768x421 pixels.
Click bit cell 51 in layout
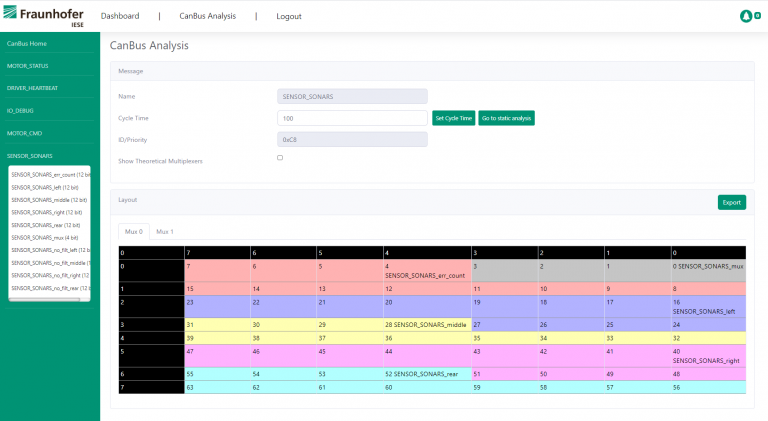(504, 374)
